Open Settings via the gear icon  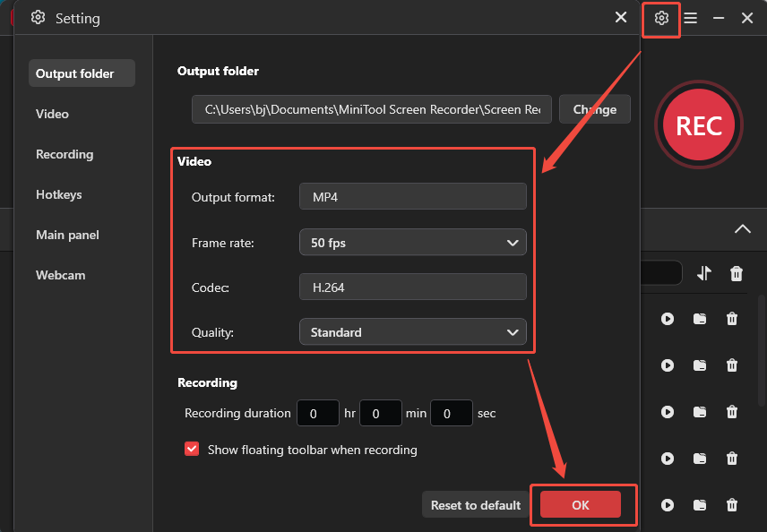coord(660,18)
